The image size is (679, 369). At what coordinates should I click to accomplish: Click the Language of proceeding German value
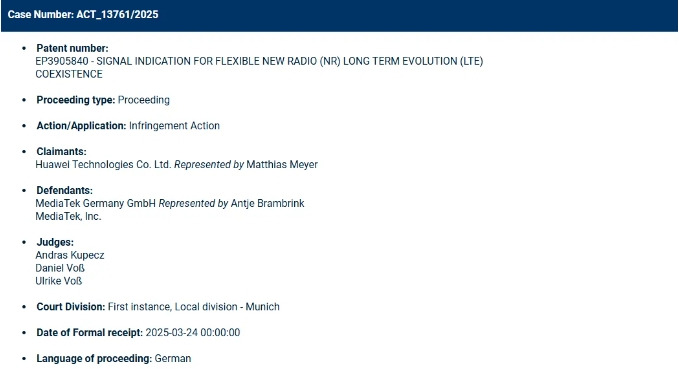[173, 359]
